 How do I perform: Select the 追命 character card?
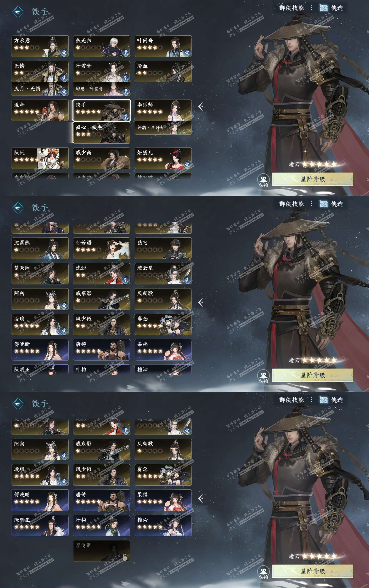click(x=40, y=110)
